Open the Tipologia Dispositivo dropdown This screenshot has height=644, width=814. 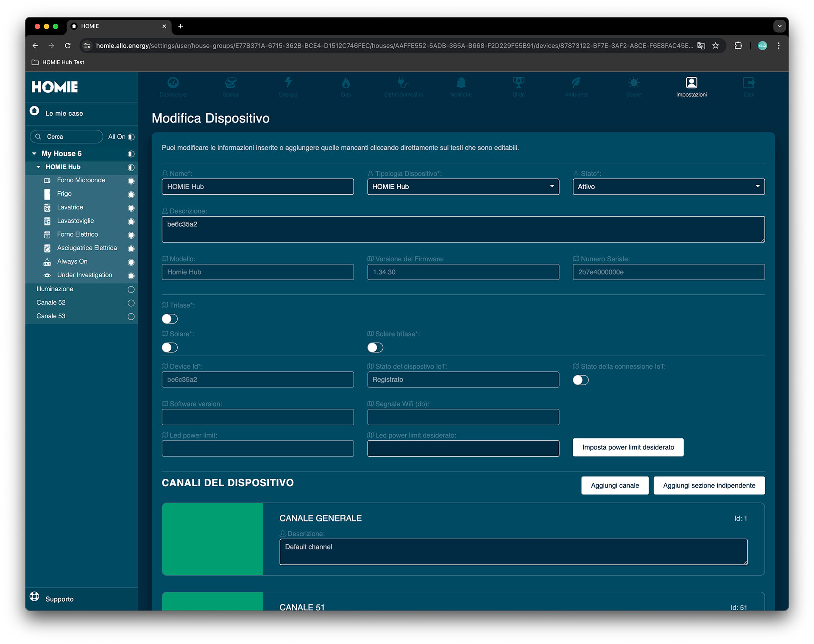click(463, 187)
